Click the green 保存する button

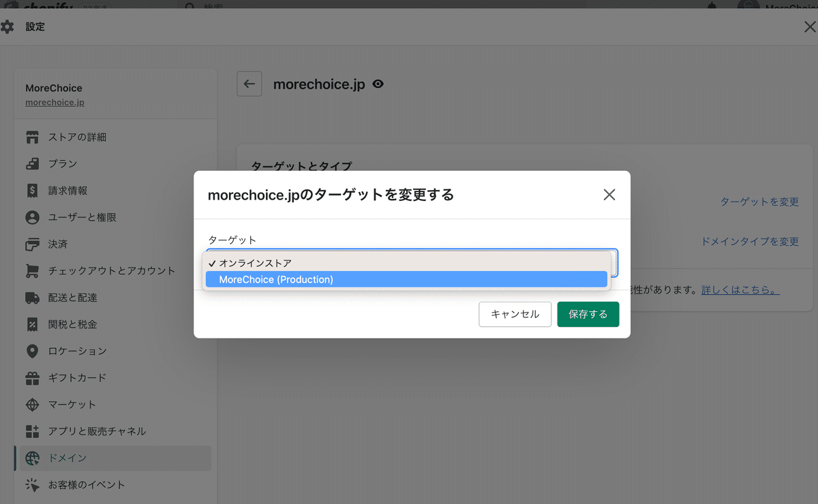[x=588, y=314]
